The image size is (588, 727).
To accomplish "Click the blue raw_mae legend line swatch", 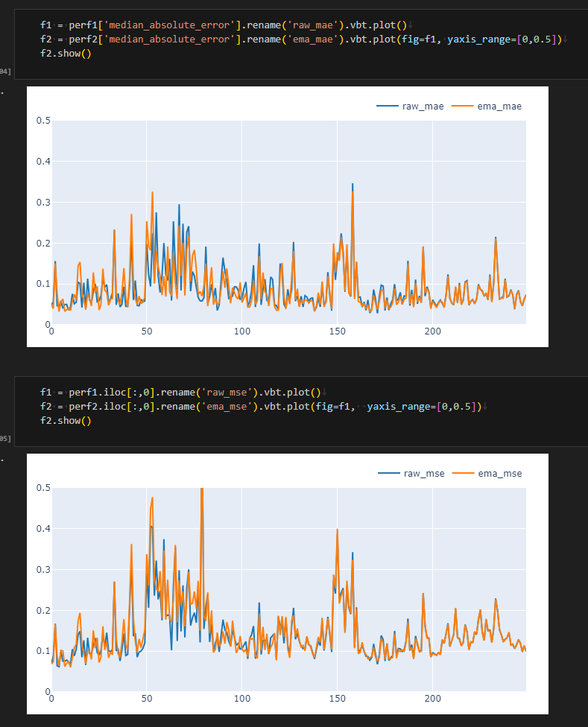I will 388,107.
